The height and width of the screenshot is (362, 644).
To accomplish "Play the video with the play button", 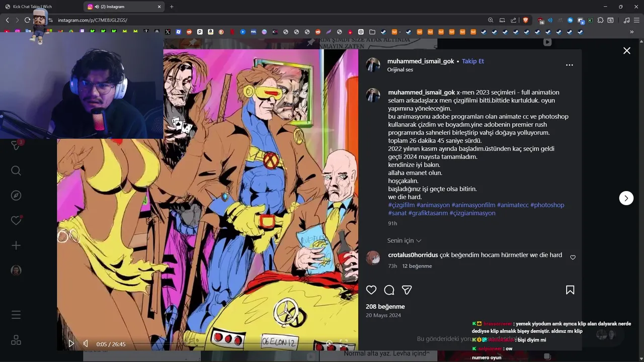I will click(71, 344).
